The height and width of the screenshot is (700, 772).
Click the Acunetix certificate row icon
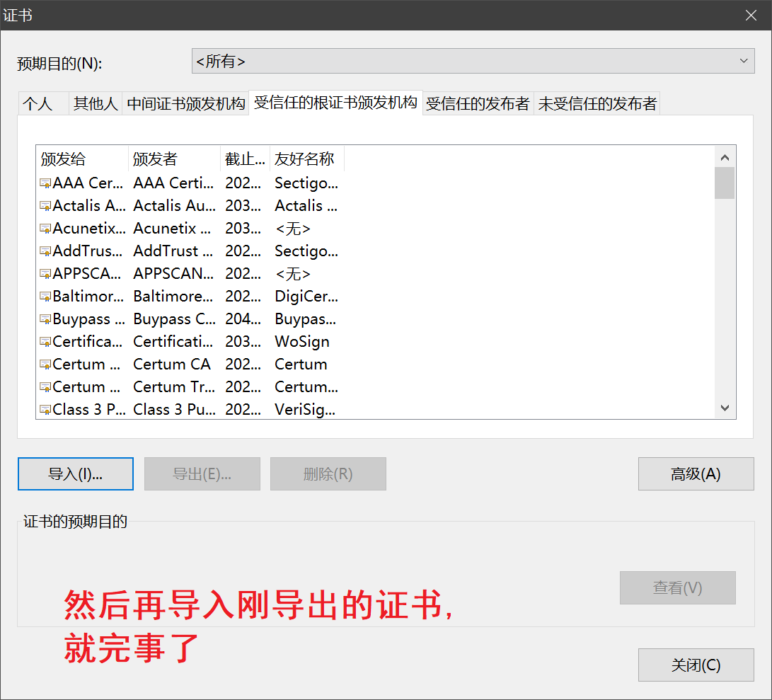tap(45, 229)
